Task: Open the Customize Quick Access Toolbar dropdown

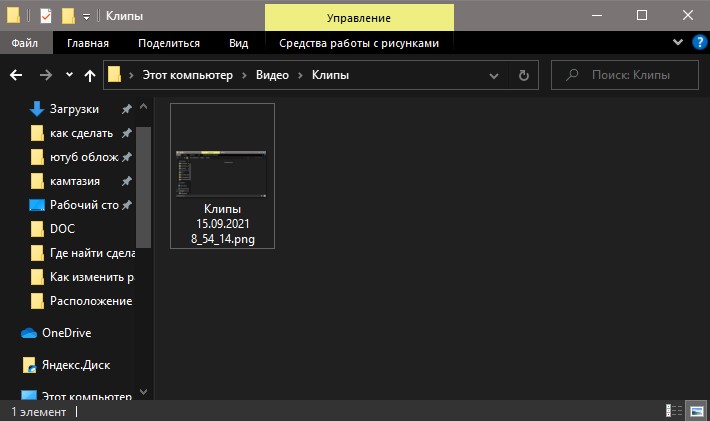Action: 86,17
